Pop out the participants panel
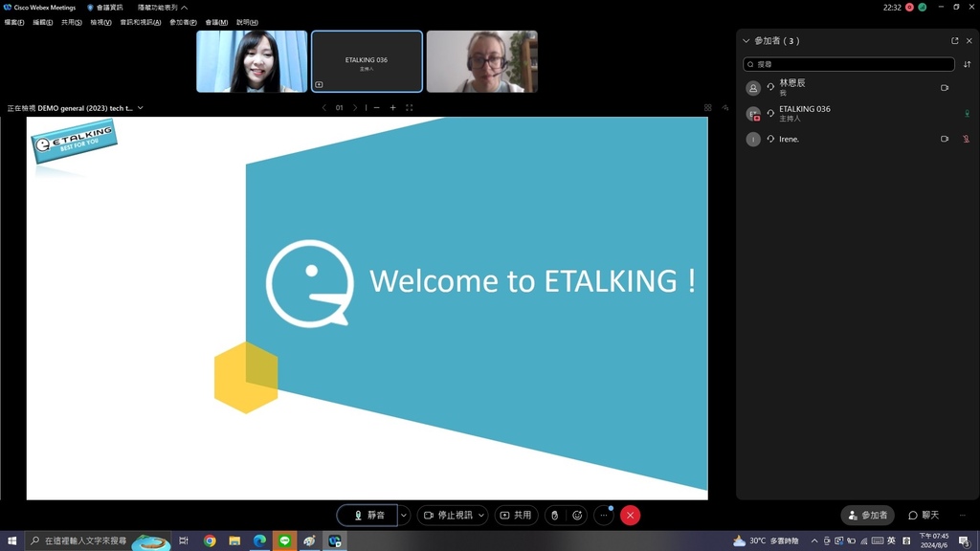Image resolution: width=980 pixels, height=551 pixels. (954, 40)
